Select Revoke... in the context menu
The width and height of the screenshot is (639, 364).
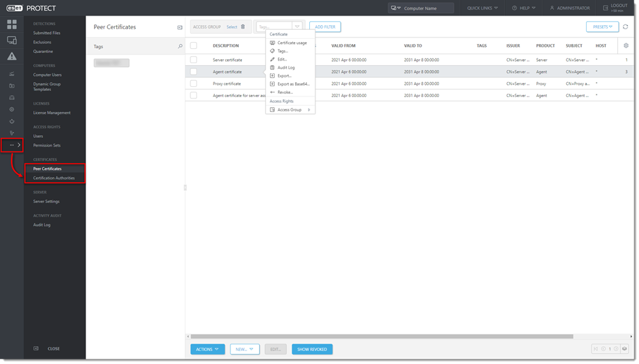coord(285,92)
